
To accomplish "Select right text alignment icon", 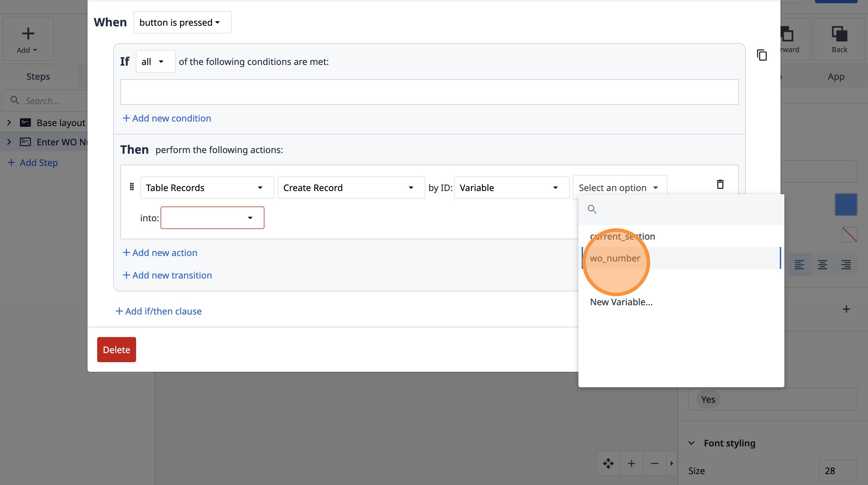I will pyautogui.click(x=846, y=265).
